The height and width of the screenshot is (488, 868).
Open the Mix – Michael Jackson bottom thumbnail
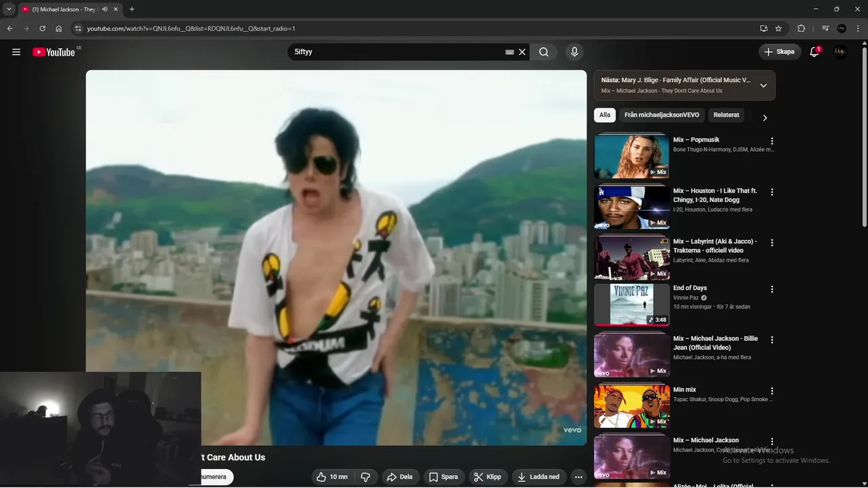[x=632, y=457]
